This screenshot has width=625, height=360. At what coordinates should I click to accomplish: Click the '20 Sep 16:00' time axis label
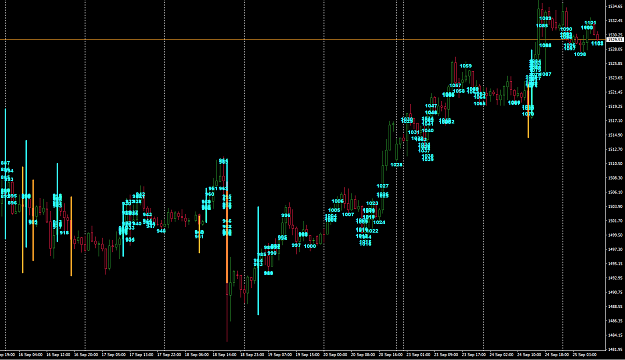(x=391, y=354)
